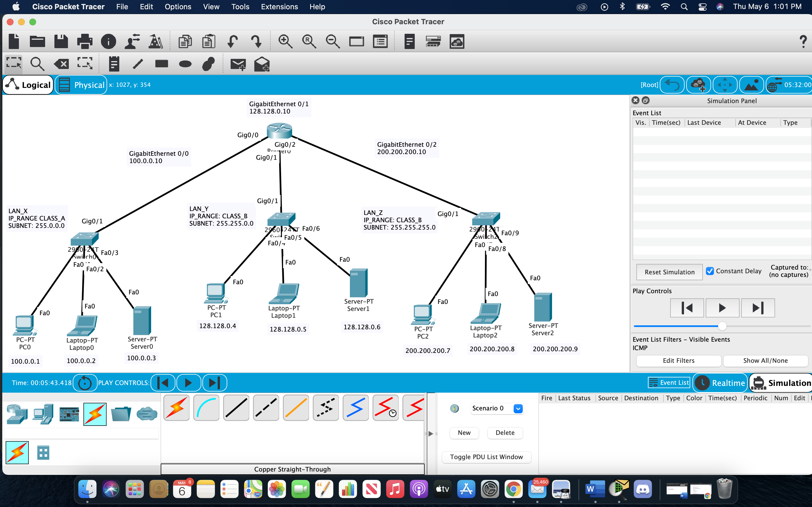Screen dimensions: 812x507
Task: Select the End Devices category icon
Action: tap(43, 414)
